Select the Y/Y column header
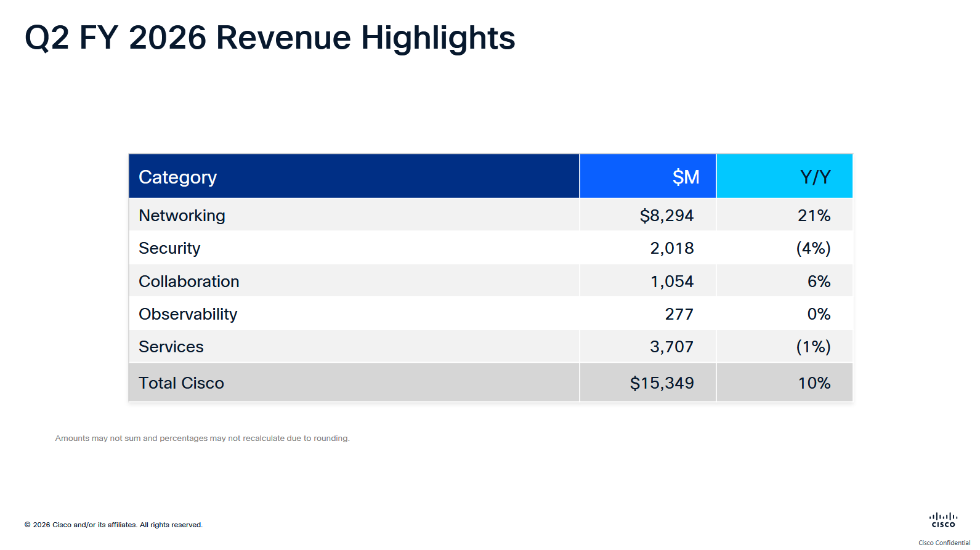 (815, 177)
